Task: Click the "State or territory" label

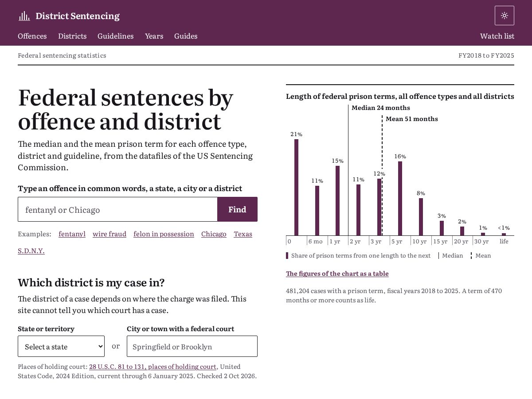Action: pos(46,329)
